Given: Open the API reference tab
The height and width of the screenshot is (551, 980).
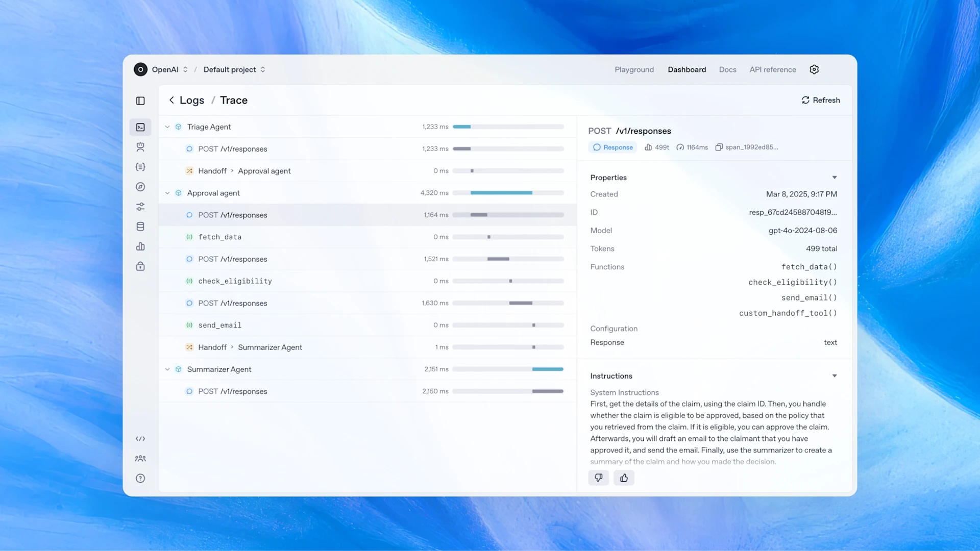Looking at the screenshot, I should pyautogui.click(x=772, y=69).
